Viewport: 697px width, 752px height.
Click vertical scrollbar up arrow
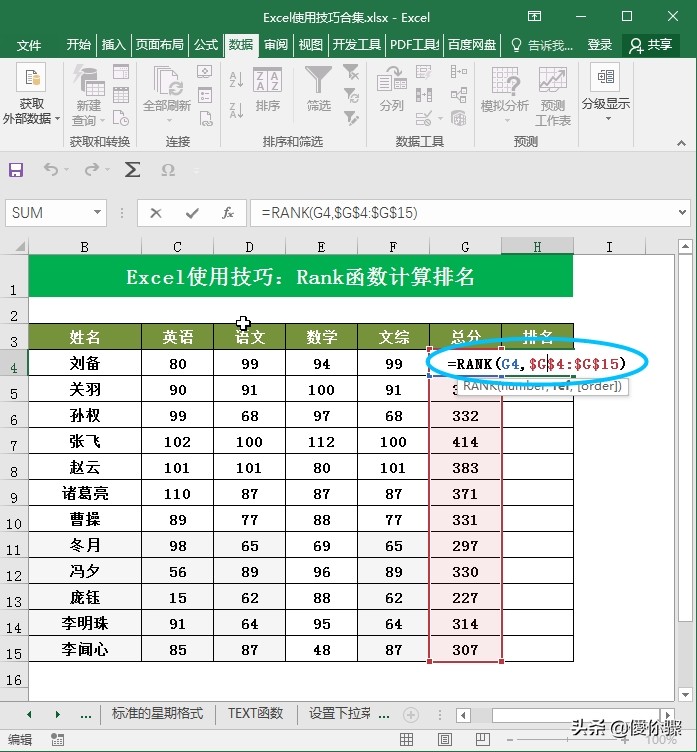[685, 247]
